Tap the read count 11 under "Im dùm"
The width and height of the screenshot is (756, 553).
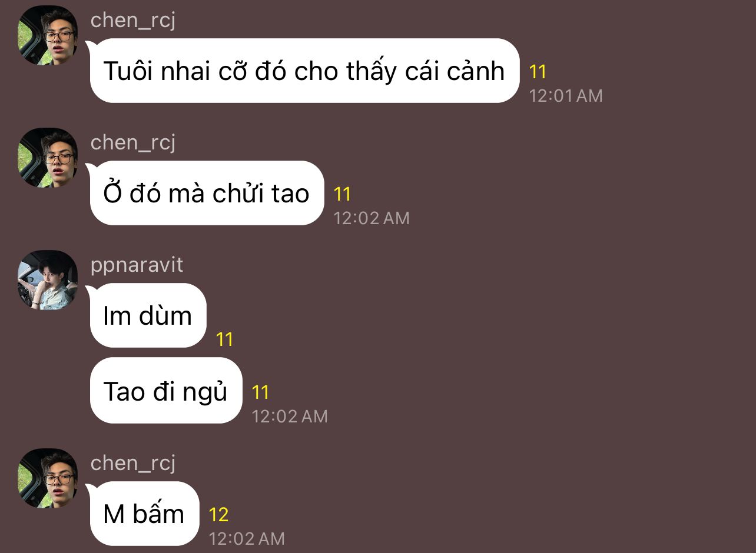tap(224, 339)
